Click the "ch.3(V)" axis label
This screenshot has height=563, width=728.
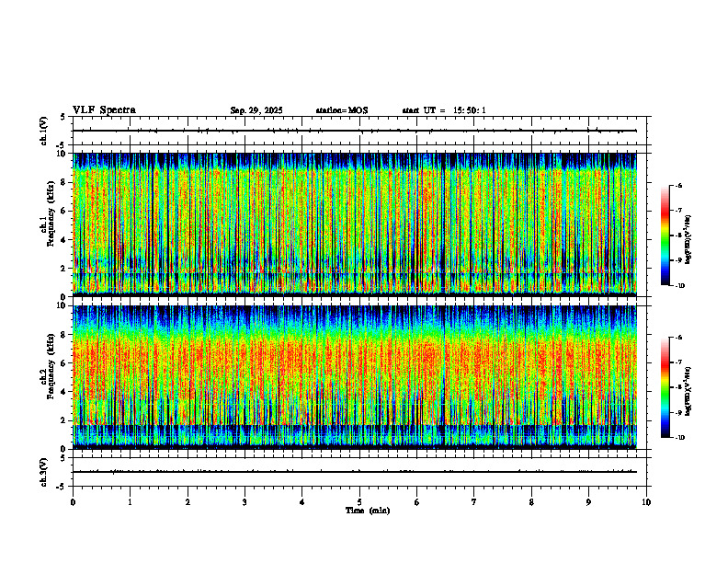tap(43, 472)
